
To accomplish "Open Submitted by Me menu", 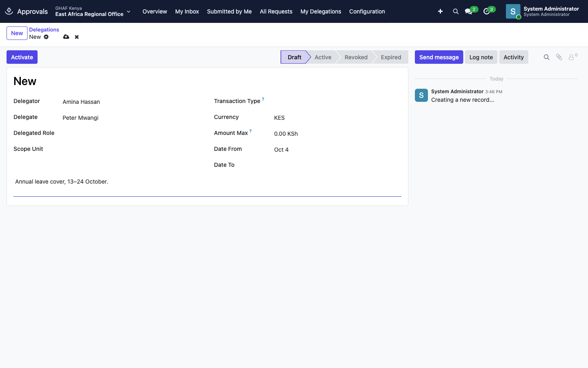I will point(229,11).
